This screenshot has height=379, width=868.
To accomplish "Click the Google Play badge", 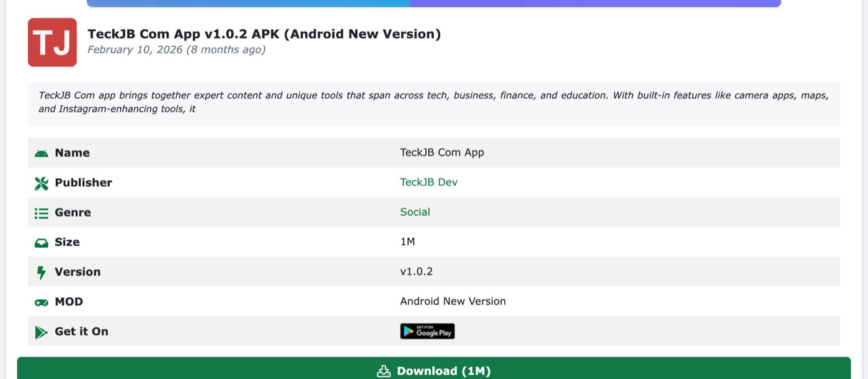I will [427, 331].
